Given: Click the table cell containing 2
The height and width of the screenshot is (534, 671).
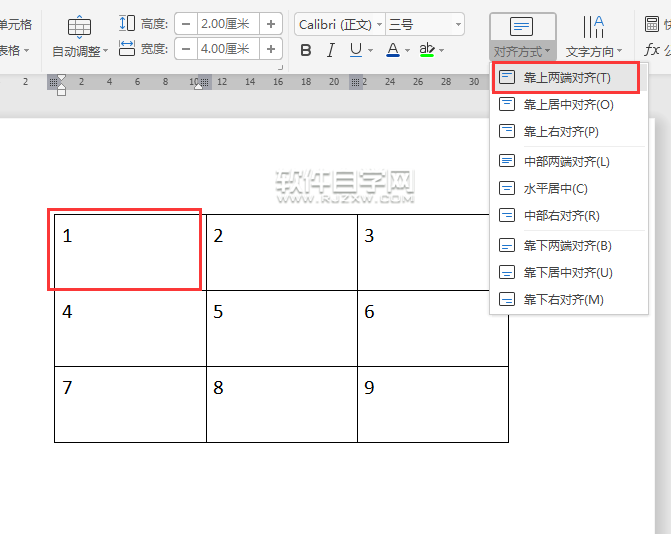Looking at the screenshot, I should coord(282,252).
